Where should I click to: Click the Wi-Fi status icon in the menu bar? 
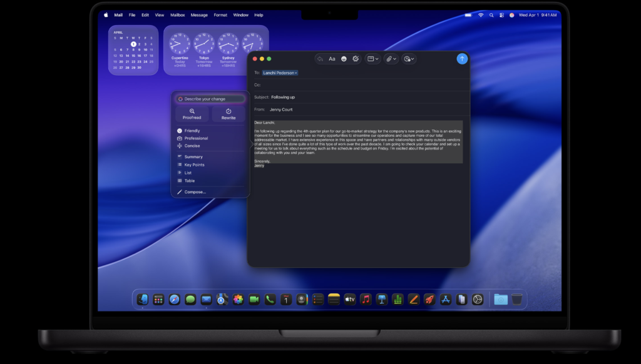[481, 15]
